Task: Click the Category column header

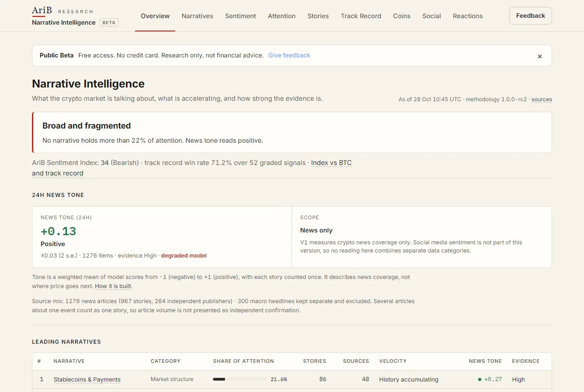Action: click(166, 361)
